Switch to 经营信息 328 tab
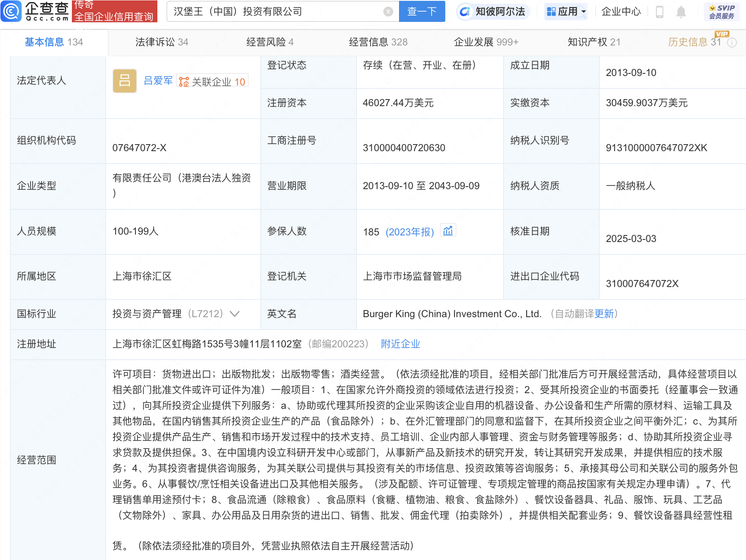The height and width of the screenshot is (560, 746). coord(378,42)
